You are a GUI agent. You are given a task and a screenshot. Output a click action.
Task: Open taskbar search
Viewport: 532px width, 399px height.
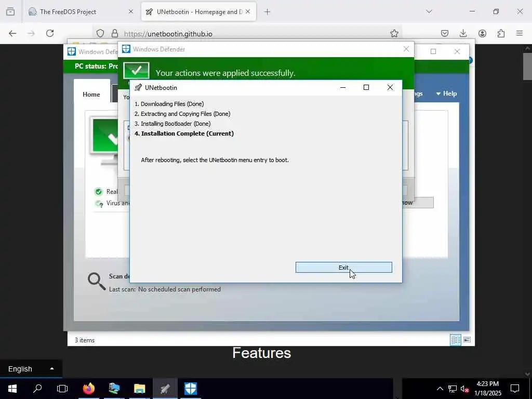point(37,389)
